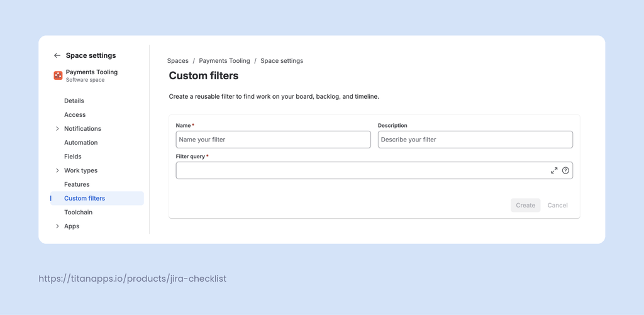644x315 pixels.
Task: Expand the Work types section
Action: point(57,170)
